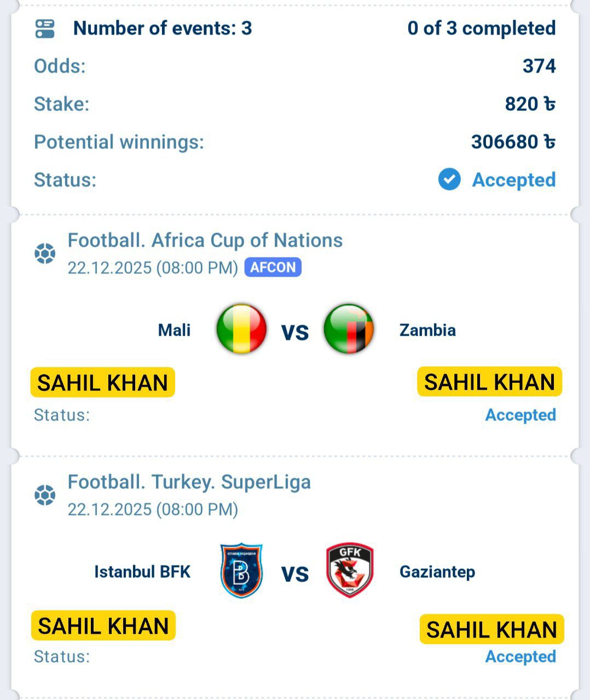Tap the Gaziantep GFK club crest
This screenshot has height=700, width=590.
coord(350,570)
